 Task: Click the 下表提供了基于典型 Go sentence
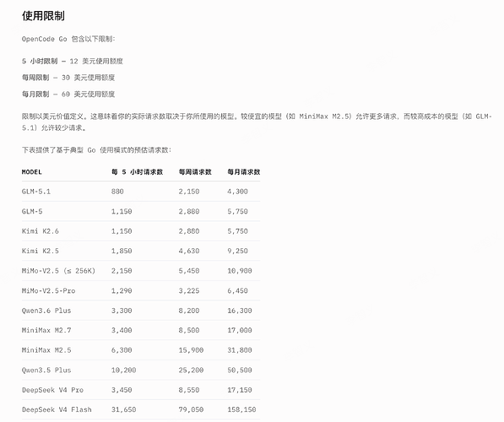[x=96, y=150]
